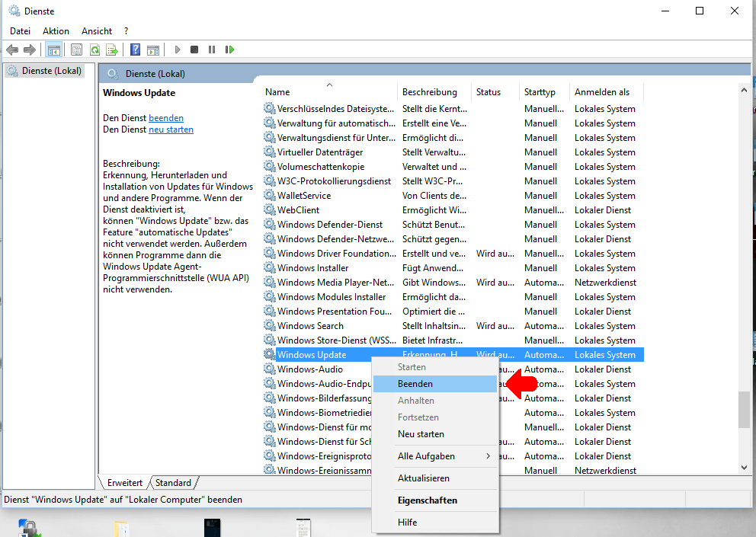Sort by the Anmelden als column header

pos(607,92)
